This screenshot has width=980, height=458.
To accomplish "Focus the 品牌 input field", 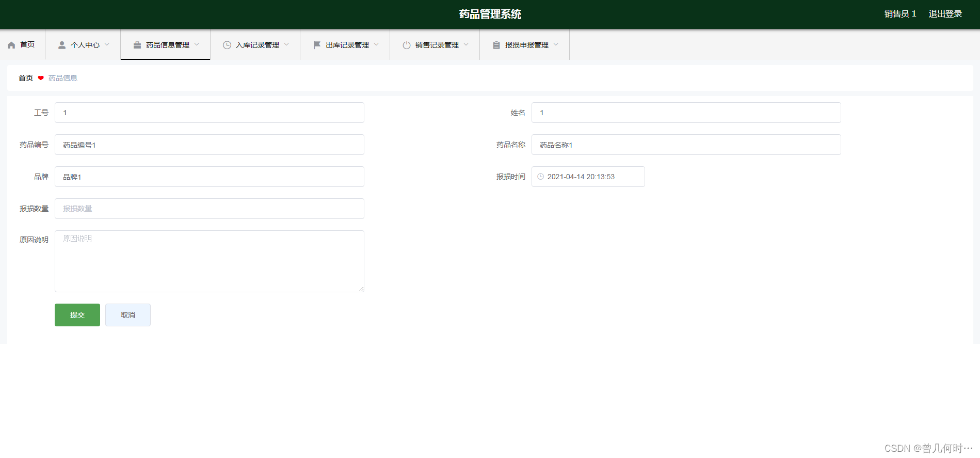I will (210, 177).
